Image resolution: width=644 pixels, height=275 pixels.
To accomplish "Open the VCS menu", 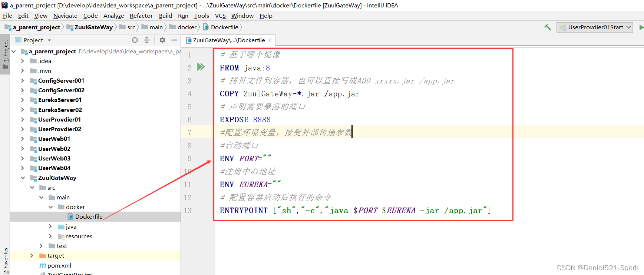I will tap(220, 16).
